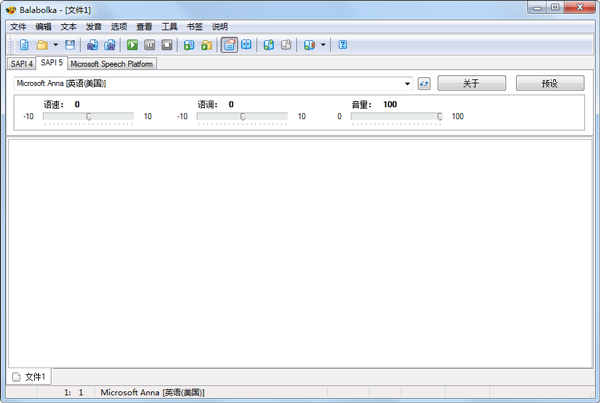Viewport: 600px width, 403px height.
Task: Open the 工具 menu
Action: click(170, 27)
